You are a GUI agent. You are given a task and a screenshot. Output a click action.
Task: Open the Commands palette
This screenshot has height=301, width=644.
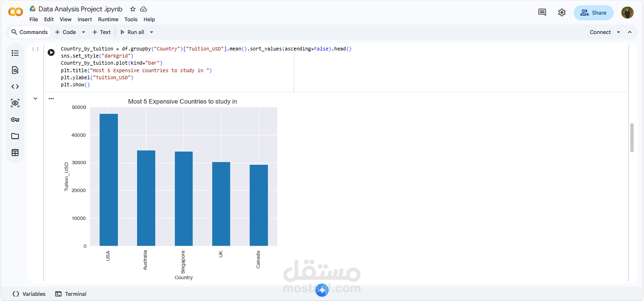(x=29, y=32)
